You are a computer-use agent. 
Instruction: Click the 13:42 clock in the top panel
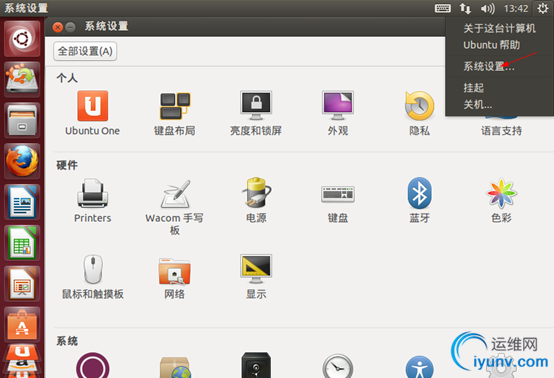(x=516, y=8)
